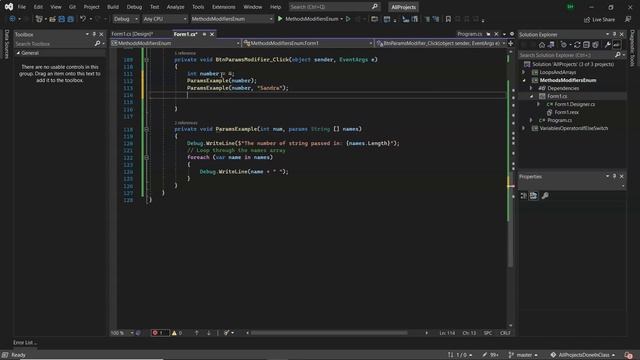This screenshot has width=640, height=360.
Task: Expand Form1.Designer.cs node
Action: coord(539,104)
